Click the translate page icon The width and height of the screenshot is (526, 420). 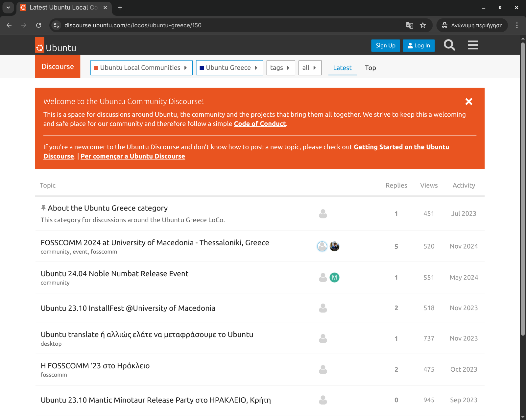click(409, 25)
